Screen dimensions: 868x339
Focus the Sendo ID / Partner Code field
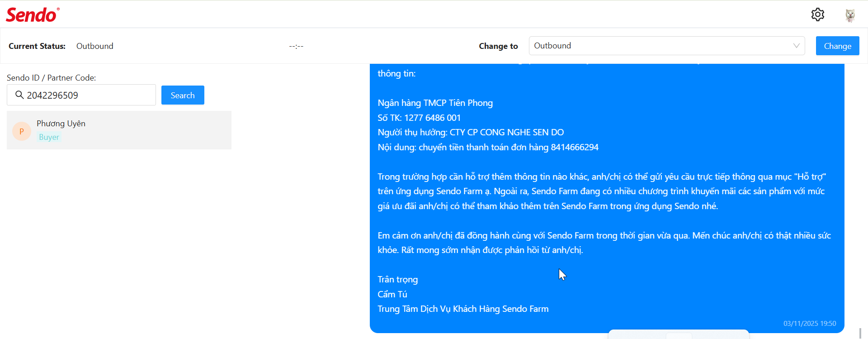(x=81, y=95)
